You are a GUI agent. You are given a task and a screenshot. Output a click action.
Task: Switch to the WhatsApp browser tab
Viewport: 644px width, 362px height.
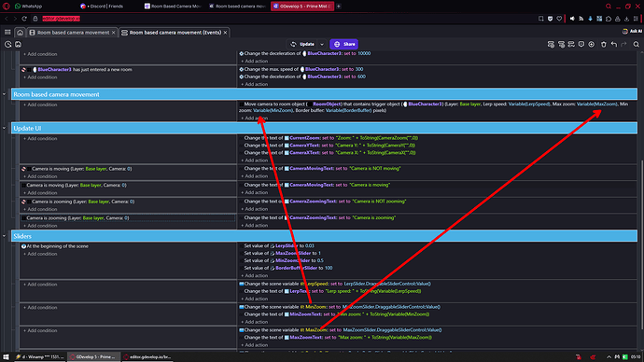29,7
